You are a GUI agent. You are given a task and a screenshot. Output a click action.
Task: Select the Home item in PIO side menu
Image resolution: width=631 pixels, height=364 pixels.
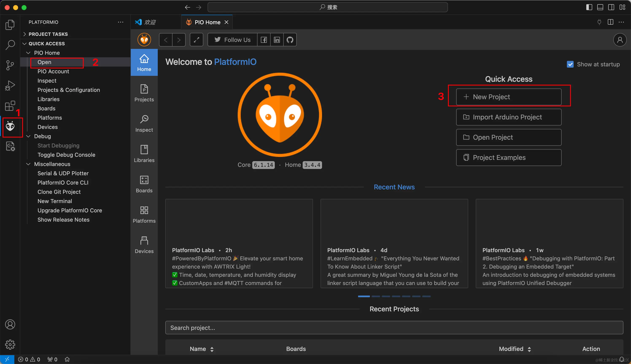click(x=144, y=63)
